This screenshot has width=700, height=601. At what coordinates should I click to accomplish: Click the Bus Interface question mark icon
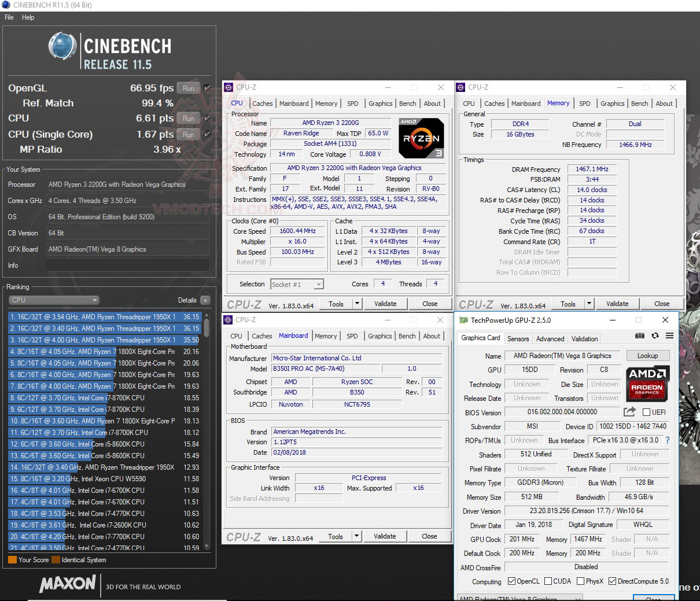[x=668, y=440]
